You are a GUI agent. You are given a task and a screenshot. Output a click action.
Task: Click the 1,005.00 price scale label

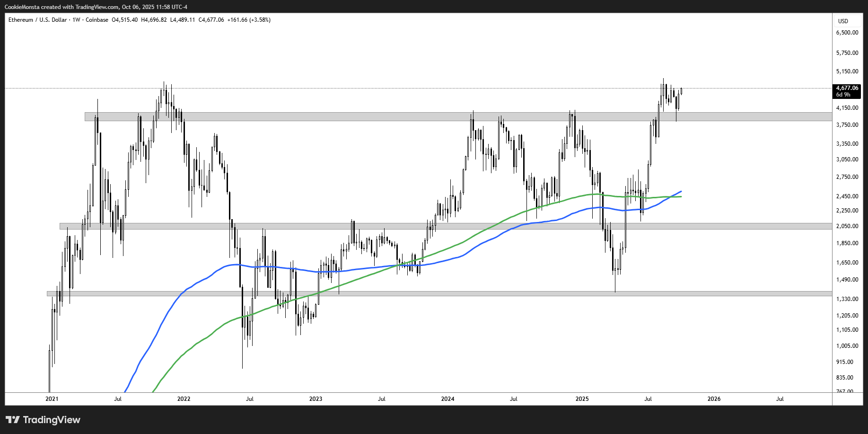(x=847, y=346)
